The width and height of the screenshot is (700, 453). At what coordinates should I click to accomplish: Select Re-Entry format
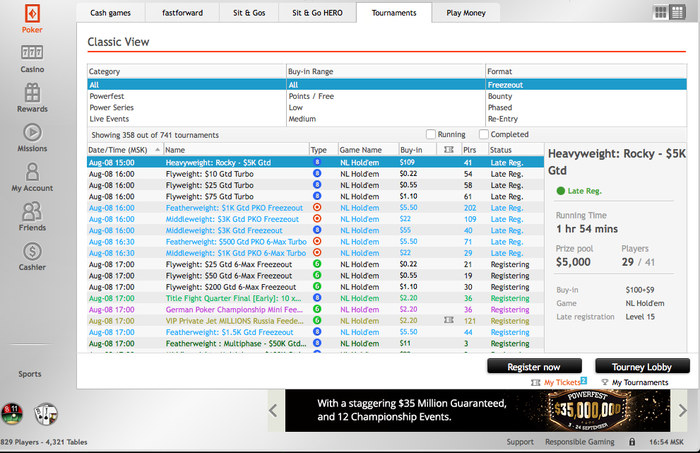pos(586,119)
